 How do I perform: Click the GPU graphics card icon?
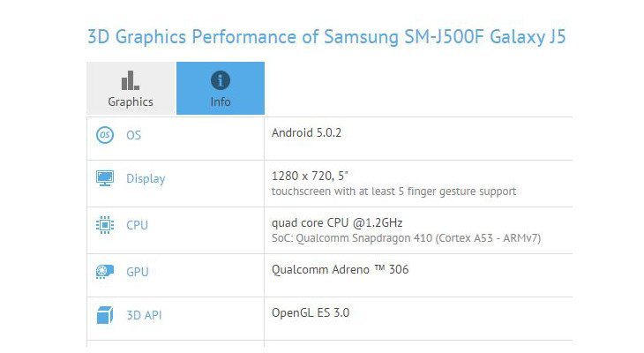pyautogui.click(x=105, y=272)
